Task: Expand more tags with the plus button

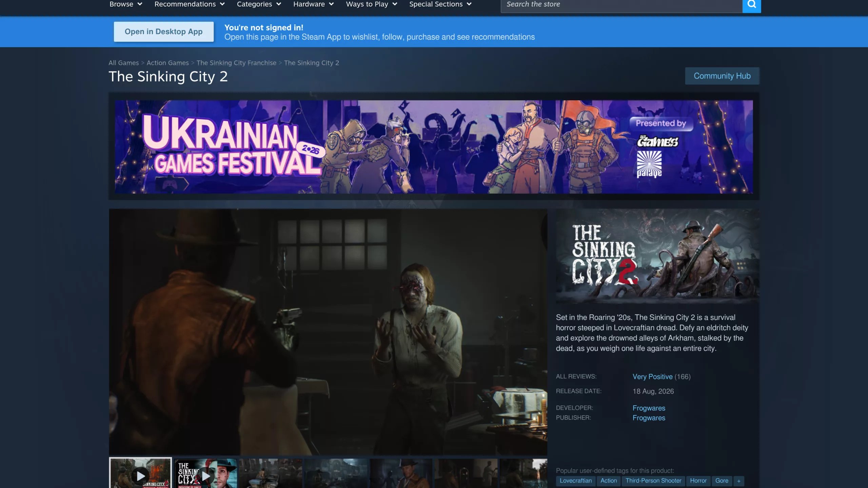Action: point(738,481)
